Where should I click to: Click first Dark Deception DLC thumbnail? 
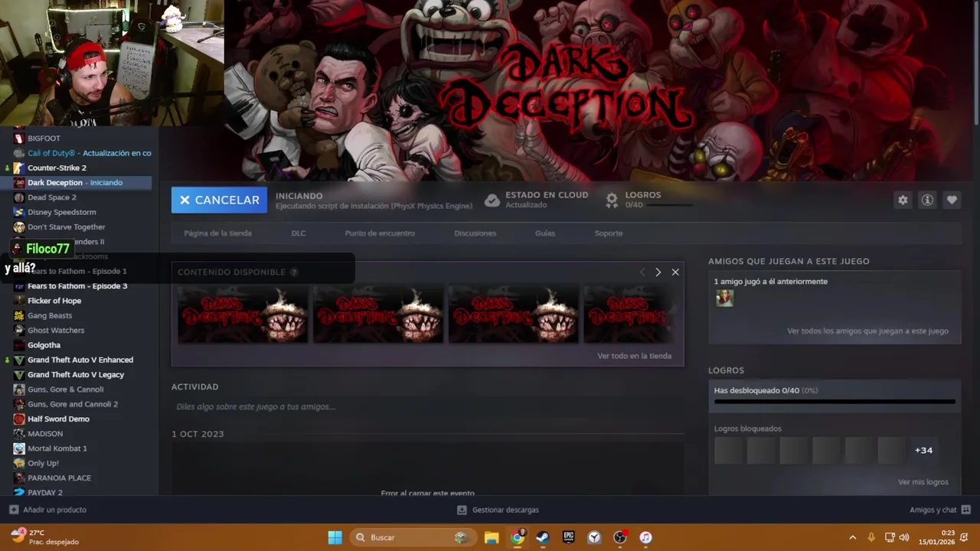(243, 315)
